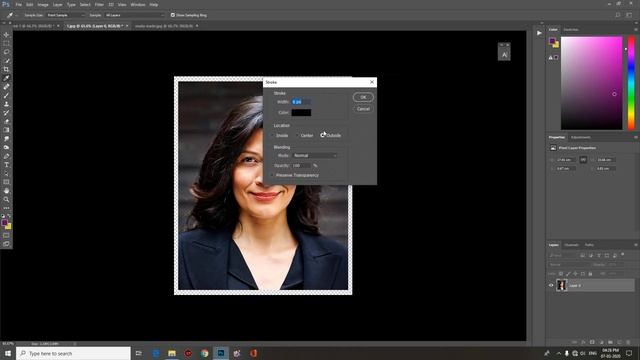Open the collapsed character panel icon
Viewport: 640px width, 360px height.
(x=504, y=55)
